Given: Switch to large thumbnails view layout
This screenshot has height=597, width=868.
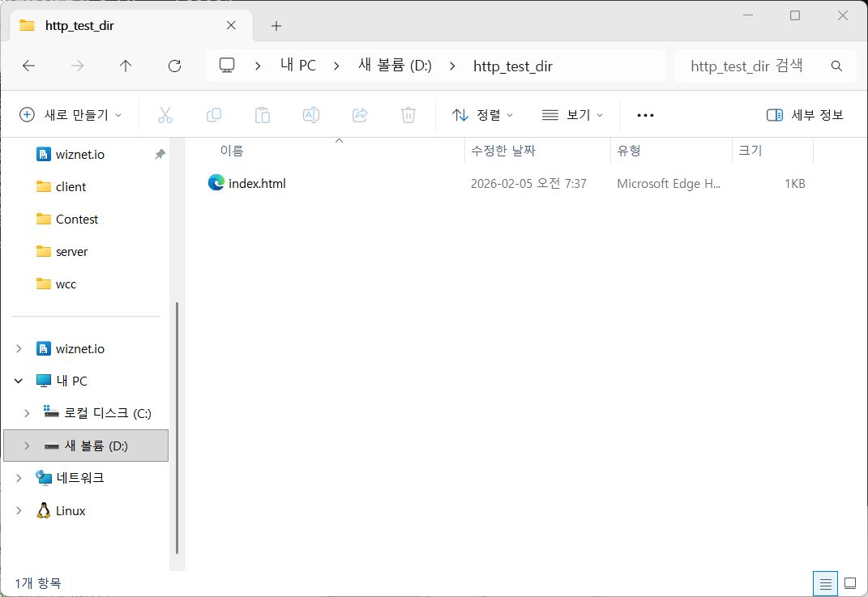Looking at the screenshot, I should (x=850, y=582).
